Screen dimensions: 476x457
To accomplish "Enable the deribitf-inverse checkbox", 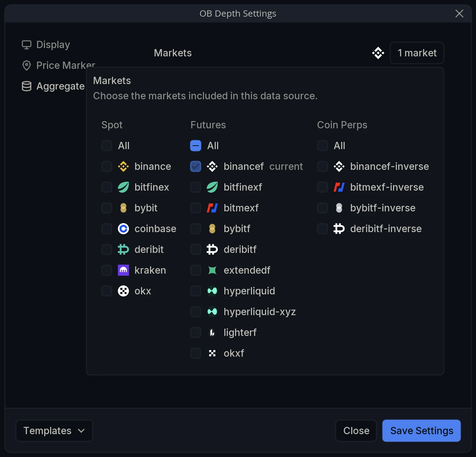I will click(323, 229).
